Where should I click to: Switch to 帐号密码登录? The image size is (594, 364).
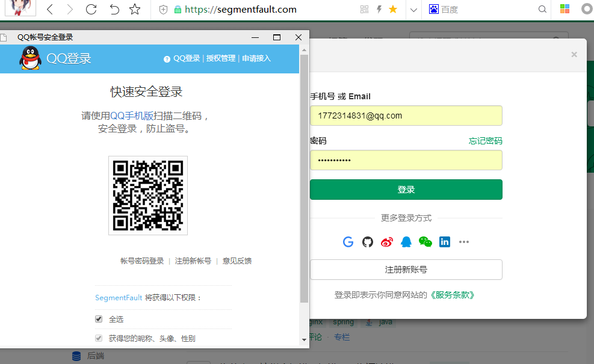[x=142, y=261]
